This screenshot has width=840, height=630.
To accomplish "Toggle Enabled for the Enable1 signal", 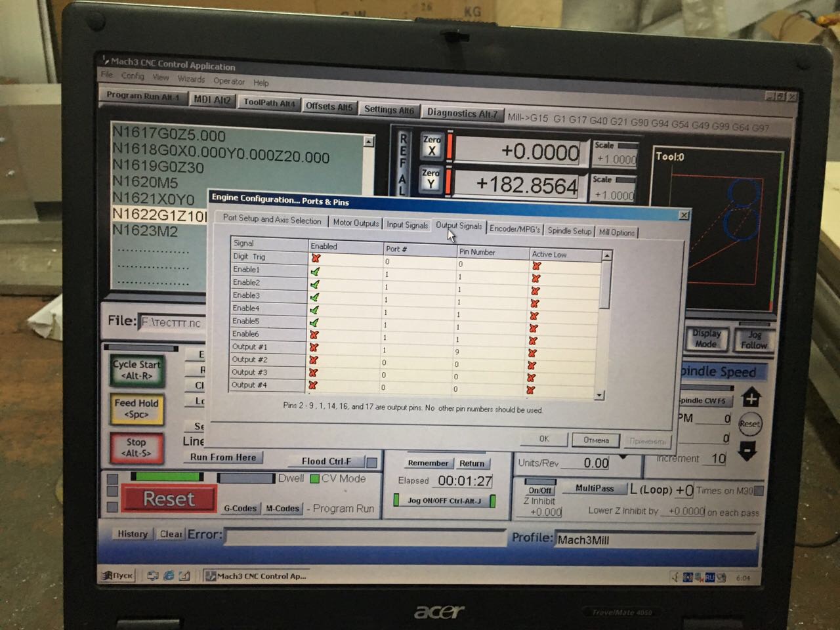I will pyautogui.click(x=315, y=271).
